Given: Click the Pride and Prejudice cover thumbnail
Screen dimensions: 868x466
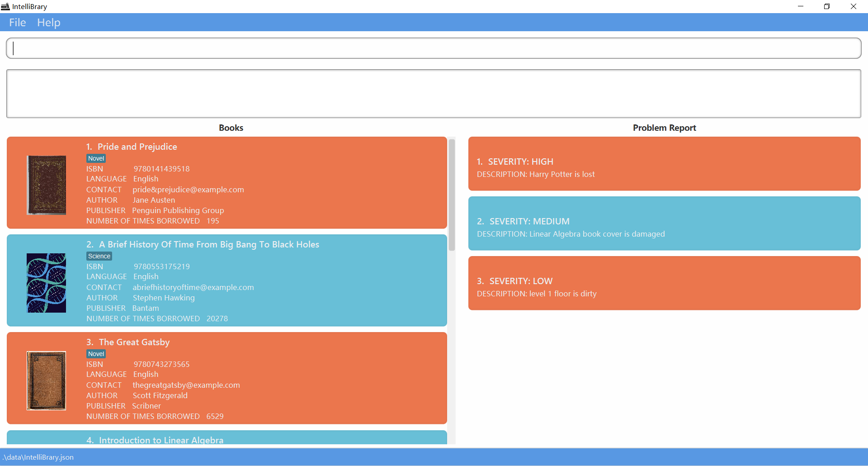Looking at the screenshot, I should (47, 185).
